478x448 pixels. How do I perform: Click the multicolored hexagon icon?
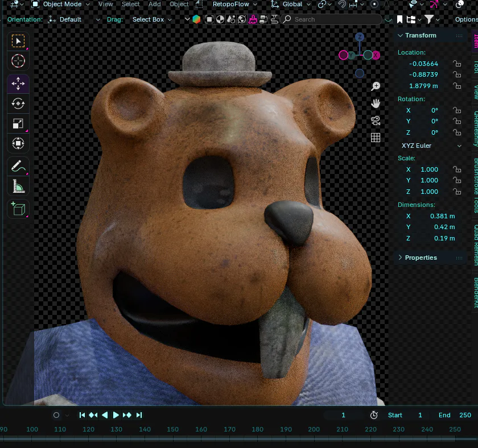tap(197, 19)
